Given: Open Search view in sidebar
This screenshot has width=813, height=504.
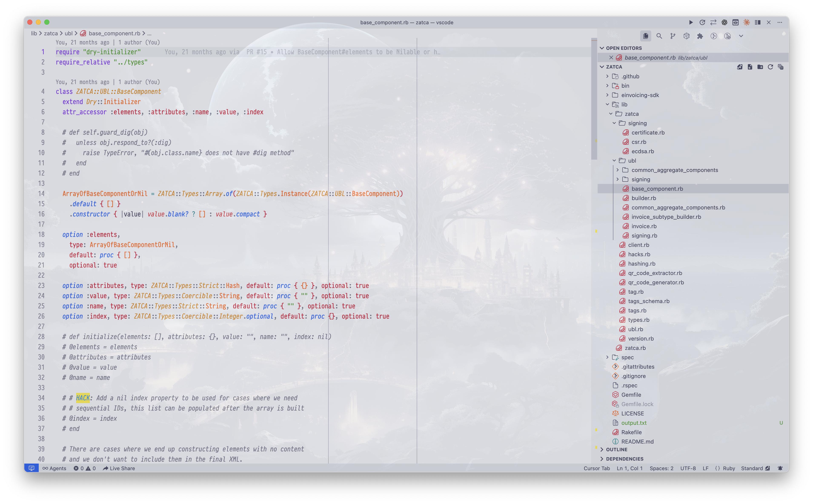Looking at the screenshot, I should click(x=659, y=36).
